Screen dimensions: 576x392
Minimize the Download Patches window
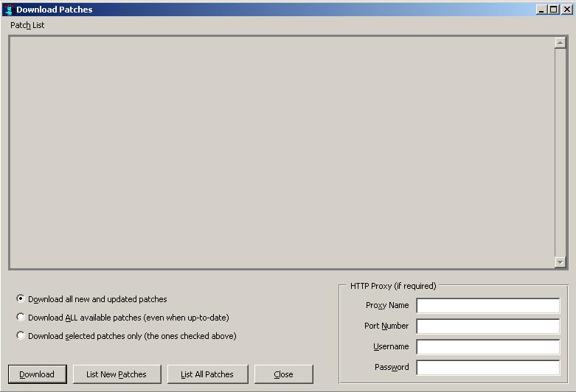541,10
